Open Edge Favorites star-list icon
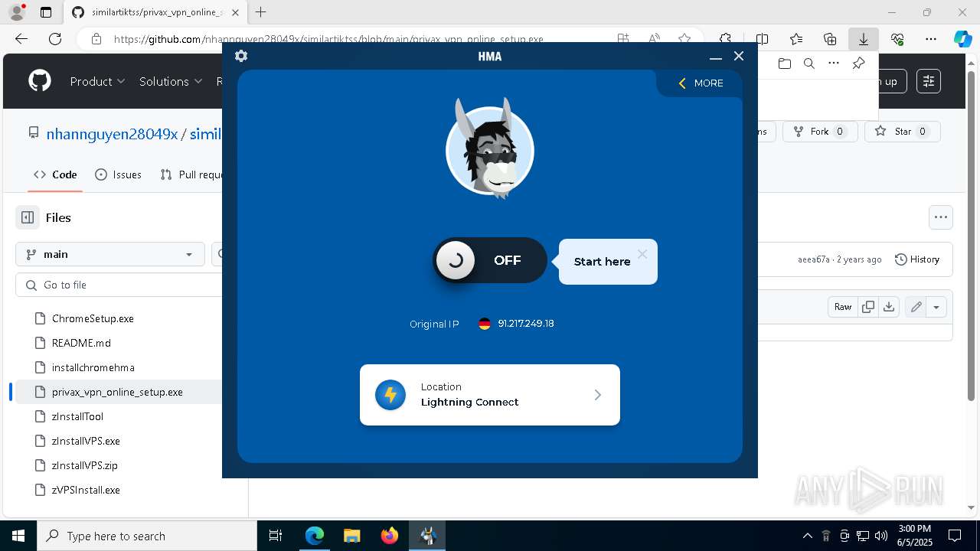 (x=796, y=39)
